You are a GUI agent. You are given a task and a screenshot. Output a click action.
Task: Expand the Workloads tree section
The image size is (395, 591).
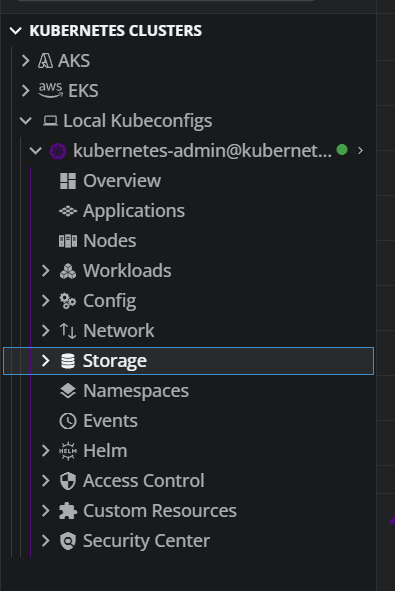pyautogui.click(x=46, y=271)
